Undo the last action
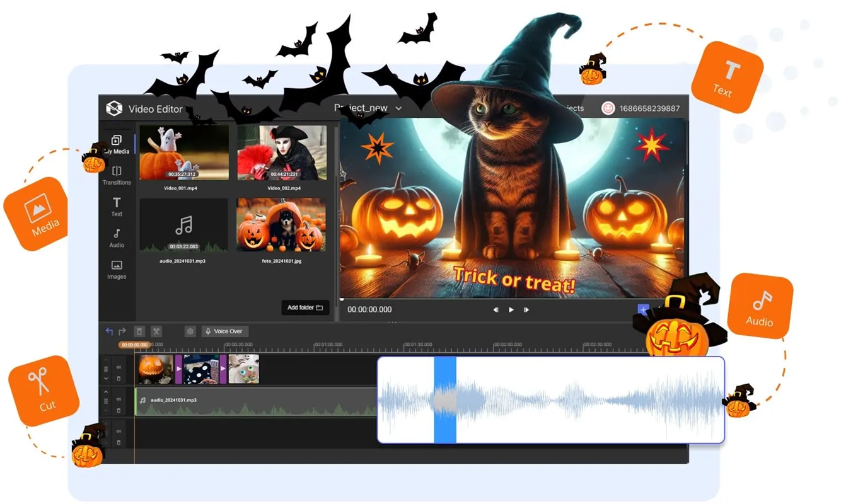This screenshot has width=841, height=504. pos(109,331)
